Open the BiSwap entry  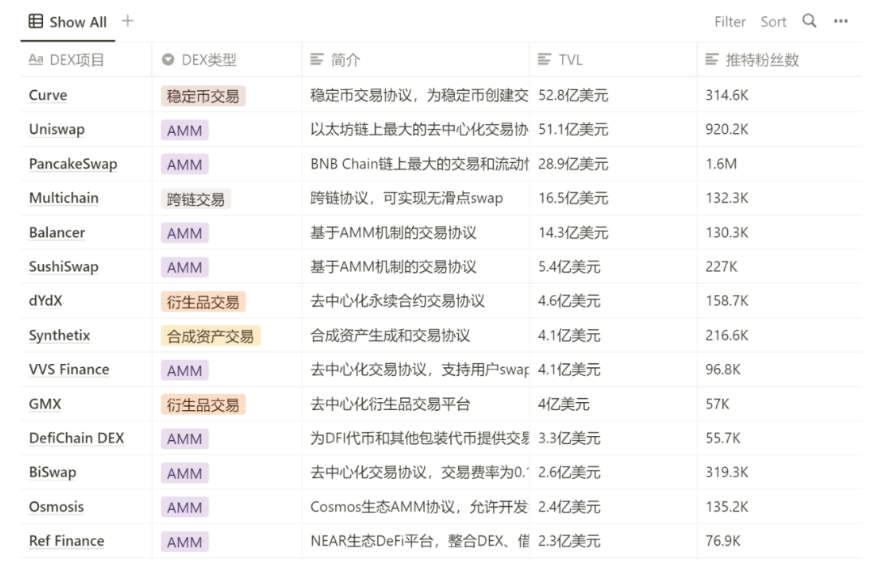(52, 472)
